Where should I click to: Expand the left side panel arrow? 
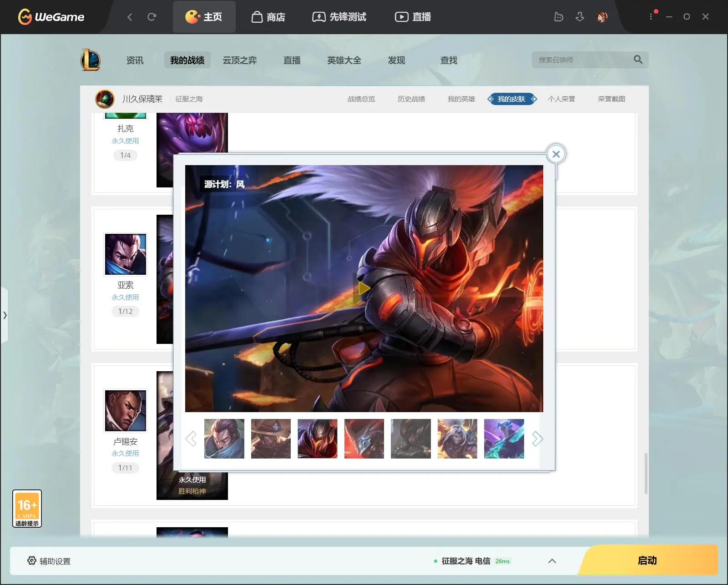(x=5, y=315)
